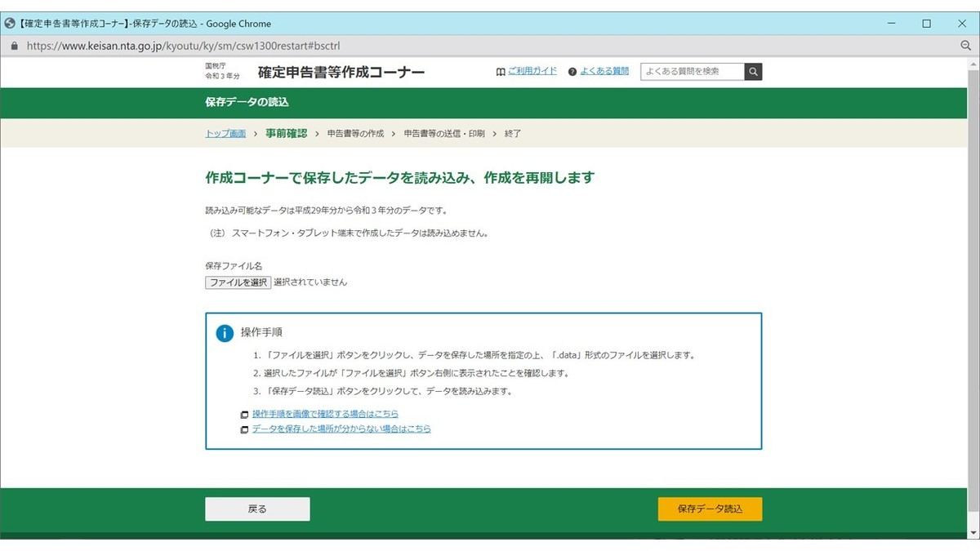Minimize the Chrome window
This screenshot has height=551, width=980.
(x=891, y=24)
